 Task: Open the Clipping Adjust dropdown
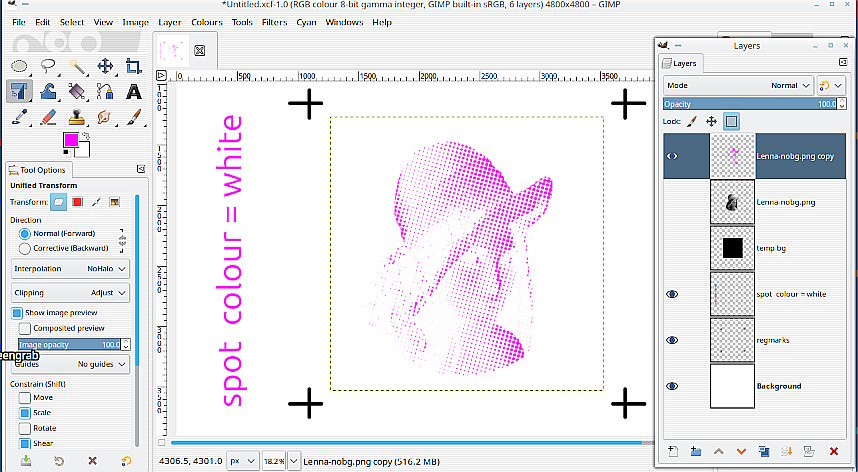pos(70,293)
